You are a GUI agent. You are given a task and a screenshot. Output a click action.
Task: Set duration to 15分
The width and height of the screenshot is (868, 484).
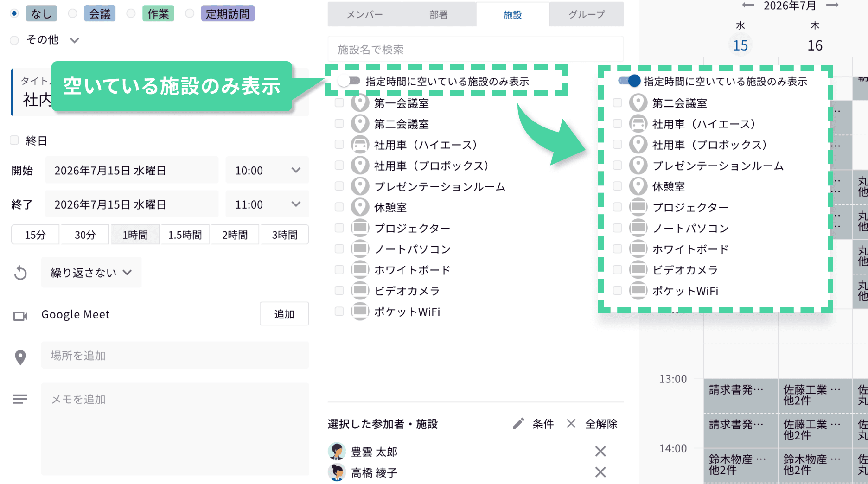point(35,235)
